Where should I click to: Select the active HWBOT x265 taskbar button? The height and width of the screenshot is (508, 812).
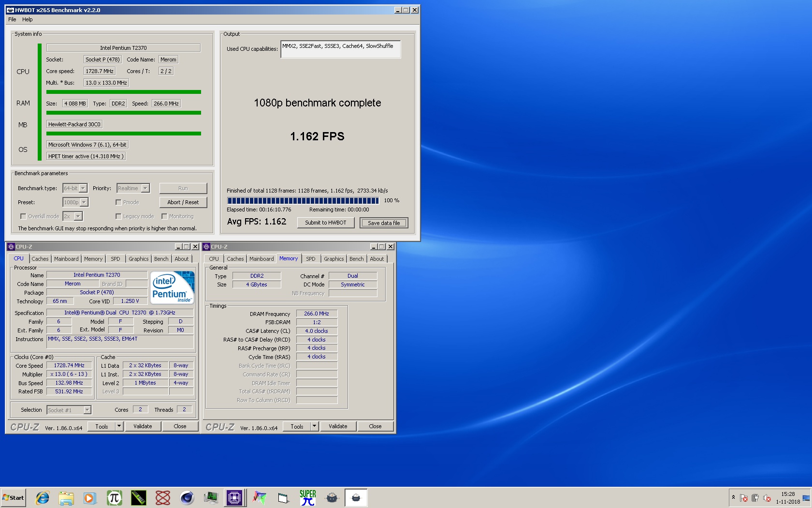point(356,497)
